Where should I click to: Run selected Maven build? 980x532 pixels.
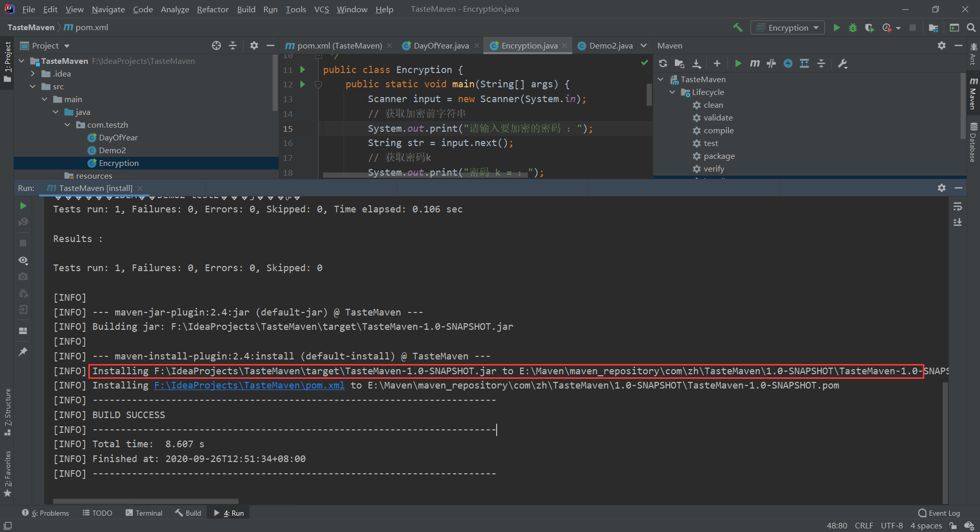pyautogui.click(x=738, y=63)
